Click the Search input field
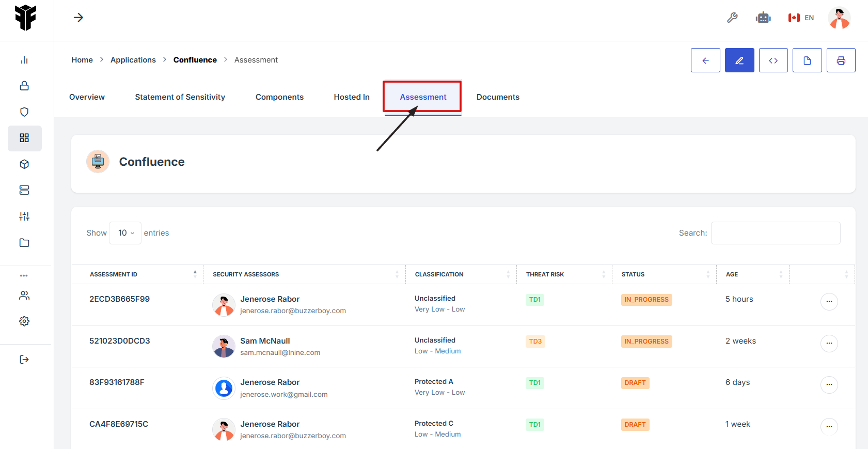Viewport: 868px width, 449px height. 775,233
